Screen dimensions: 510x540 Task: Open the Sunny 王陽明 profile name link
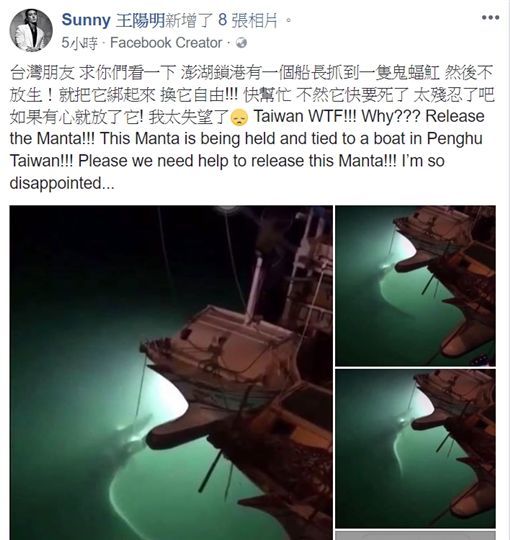coord(113,20)
